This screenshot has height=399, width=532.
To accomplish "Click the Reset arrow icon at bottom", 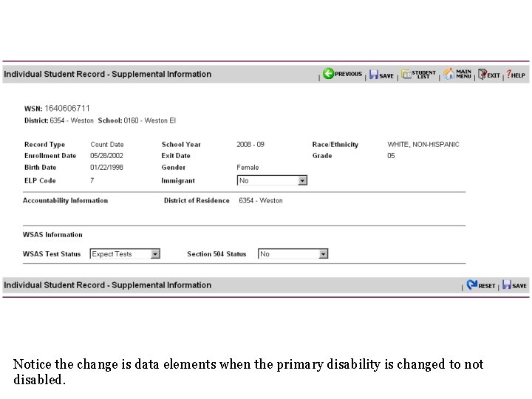I will pyautogui.click(x=471, y=284).
